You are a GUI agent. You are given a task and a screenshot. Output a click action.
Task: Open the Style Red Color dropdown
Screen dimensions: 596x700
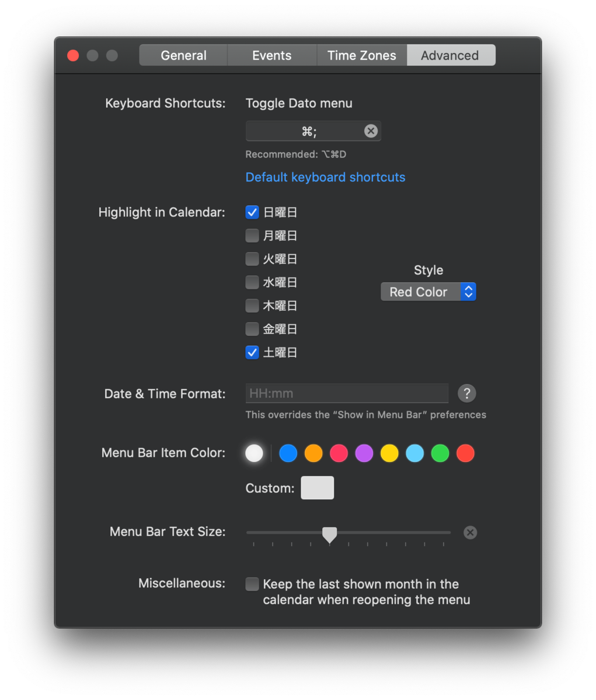coord(428,292)
